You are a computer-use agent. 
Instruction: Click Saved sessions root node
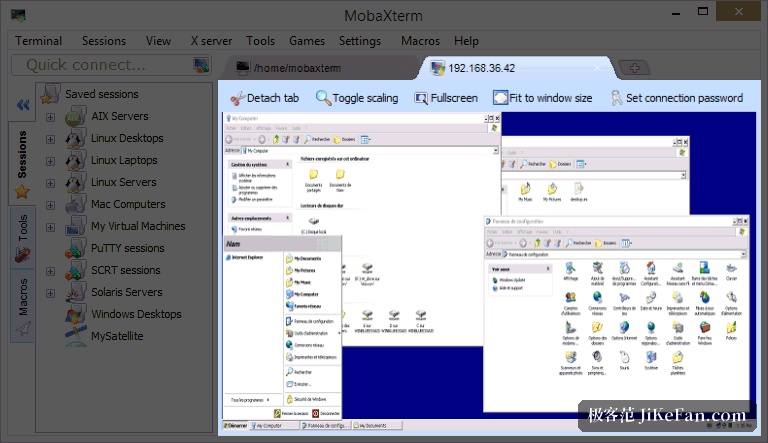pyautogui.click(x=101, y=94)
